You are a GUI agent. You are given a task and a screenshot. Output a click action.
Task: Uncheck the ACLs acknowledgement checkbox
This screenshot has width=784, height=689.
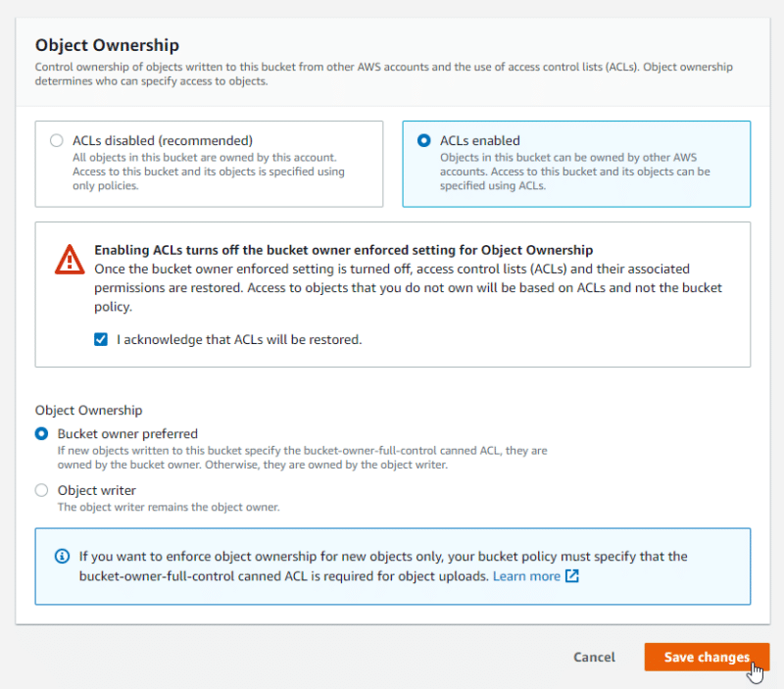pos(101,340)
